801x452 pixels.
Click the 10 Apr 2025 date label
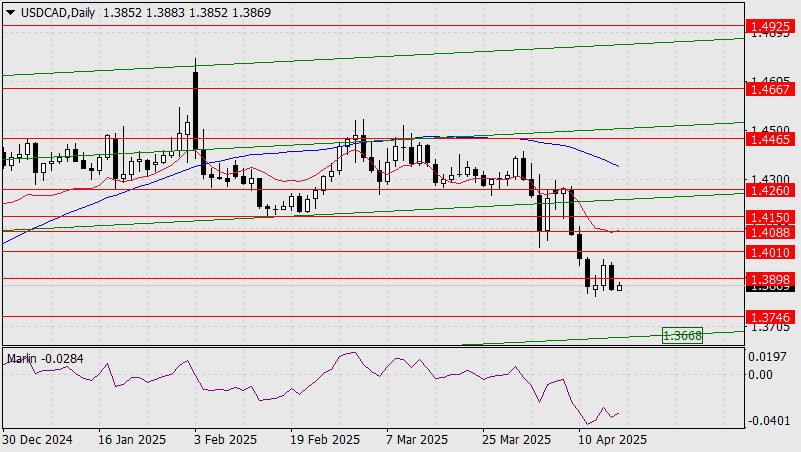coord(612,440)
